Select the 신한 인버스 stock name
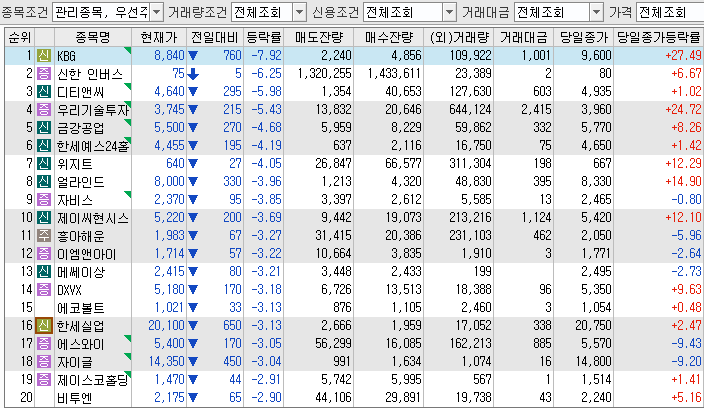704x408 pixels. click(x=90, y=74)
